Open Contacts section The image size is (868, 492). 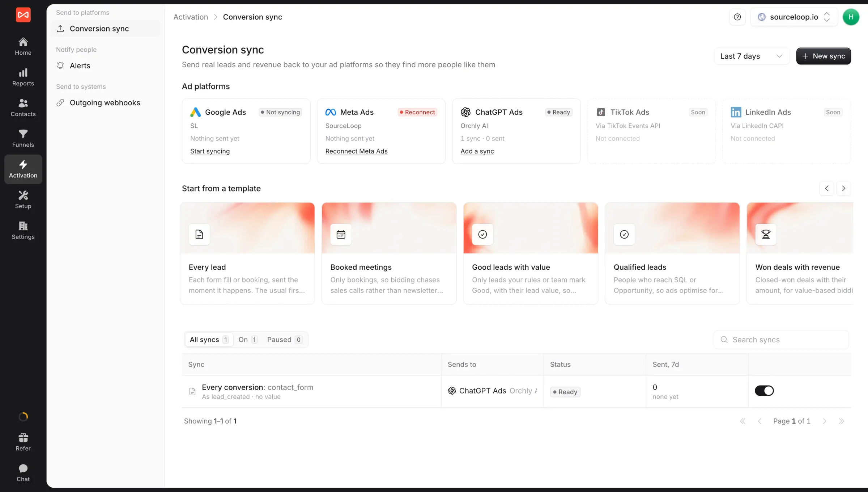[x=23, y=108]
